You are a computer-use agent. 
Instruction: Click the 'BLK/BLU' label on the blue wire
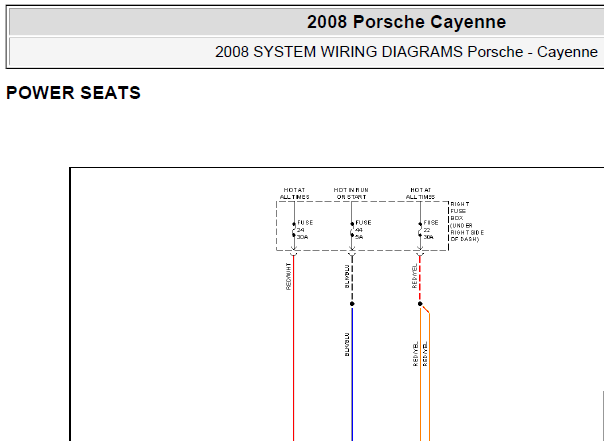(x=347, y=344)
